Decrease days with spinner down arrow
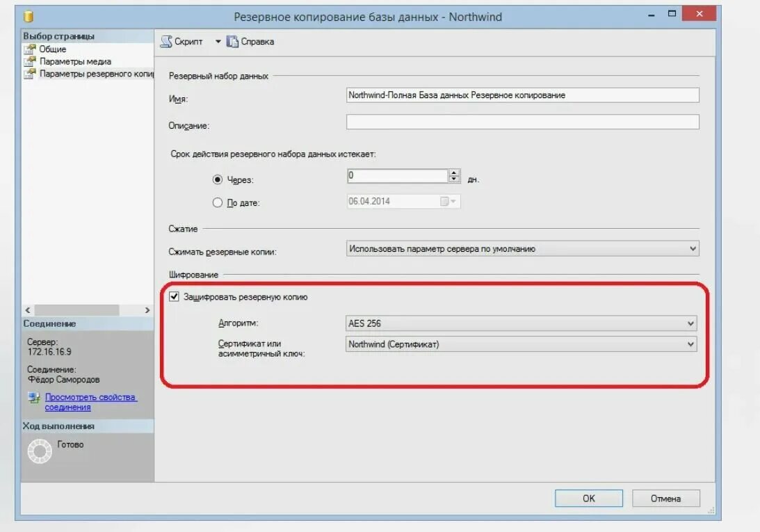 [454, 179]
